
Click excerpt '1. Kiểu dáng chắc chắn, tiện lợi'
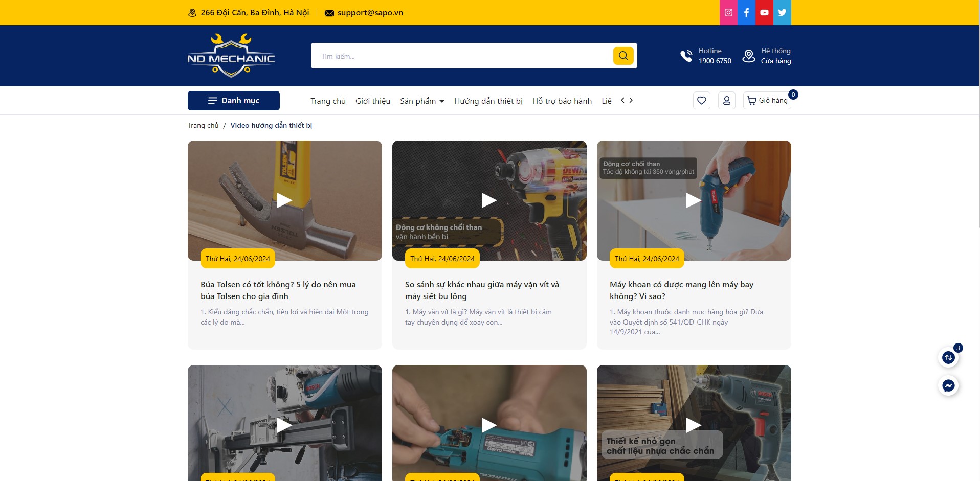tap(284, 317)
